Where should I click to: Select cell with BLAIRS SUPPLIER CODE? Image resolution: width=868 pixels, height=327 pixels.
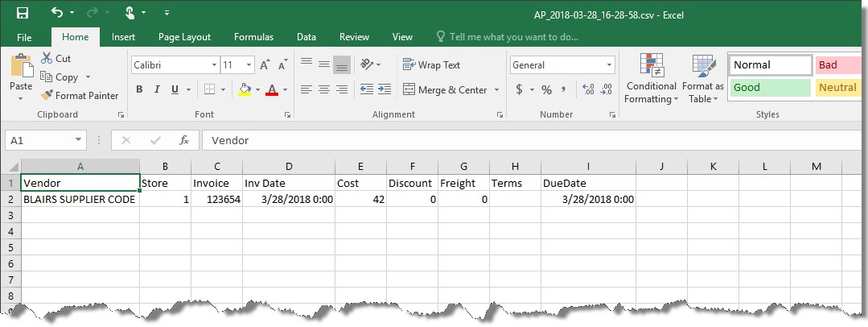pyautogui.click(x=80, y=199)
